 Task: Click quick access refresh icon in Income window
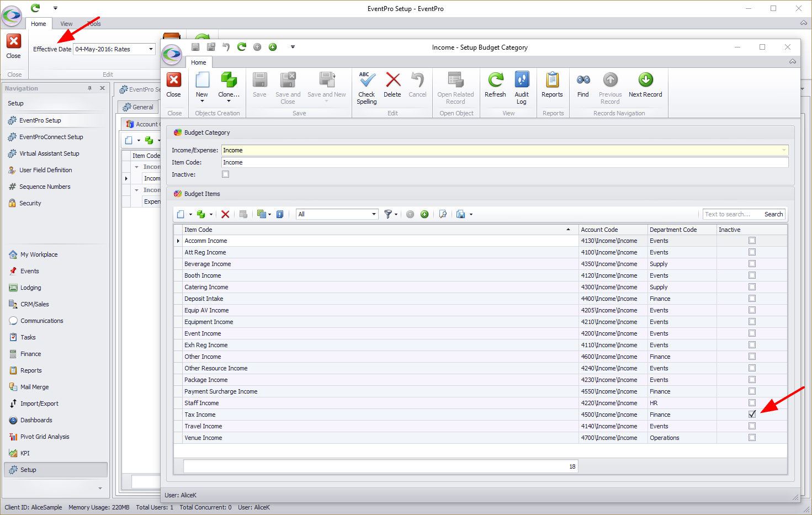(x=241, y=47)
